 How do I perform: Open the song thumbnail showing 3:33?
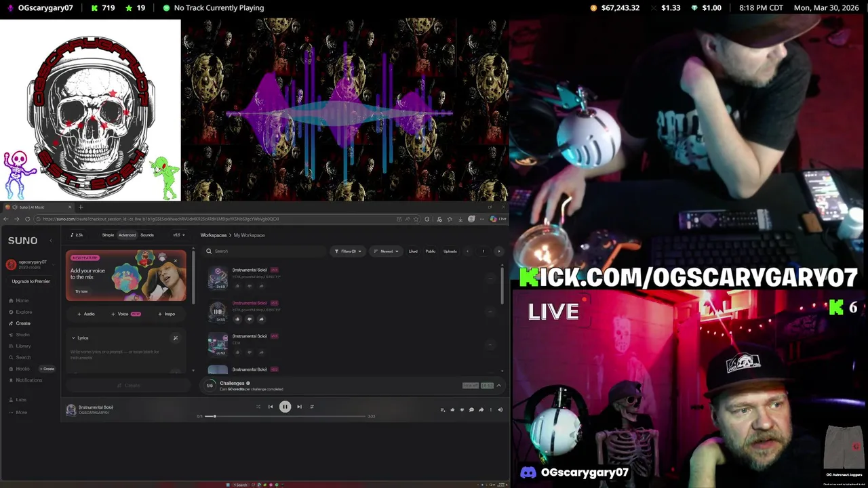[x=218, y=311]
